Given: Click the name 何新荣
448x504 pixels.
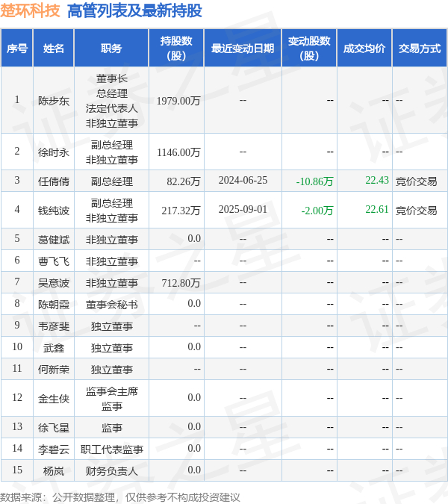Looking at the screenshot, I should pos(54,370).
